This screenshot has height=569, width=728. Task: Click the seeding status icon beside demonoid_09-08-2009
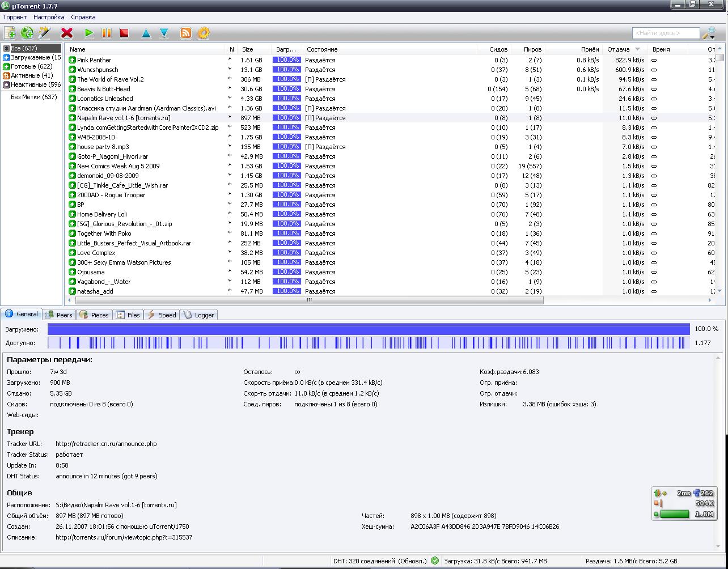(72, 176)
